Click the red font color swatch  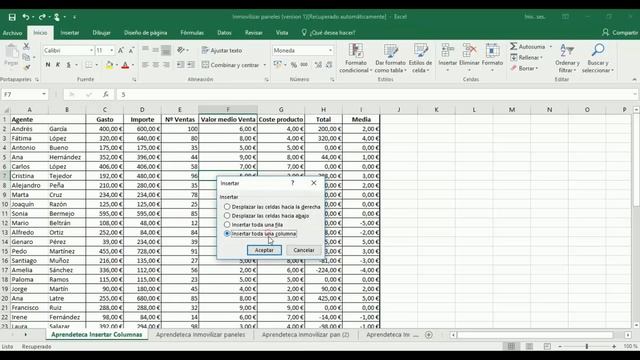125,65
